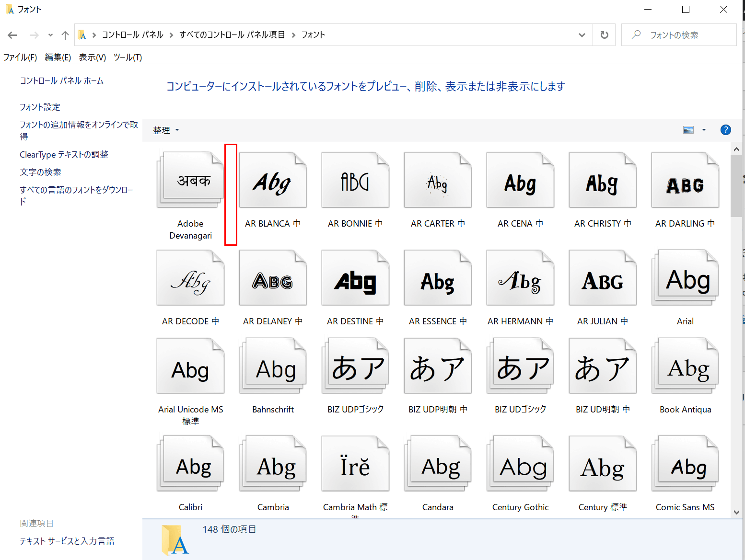Image resolution: width=745 pixels, height=560 pixels.
Task: Select the AR BONNIE font icon
Action: click(355, 180)
